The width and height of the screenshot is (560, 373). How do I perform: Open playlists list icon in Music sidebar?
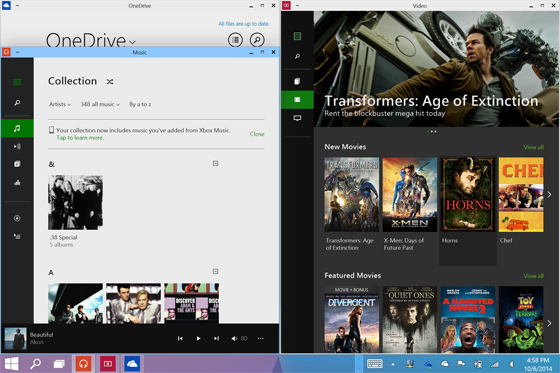[x=17, y=237]
